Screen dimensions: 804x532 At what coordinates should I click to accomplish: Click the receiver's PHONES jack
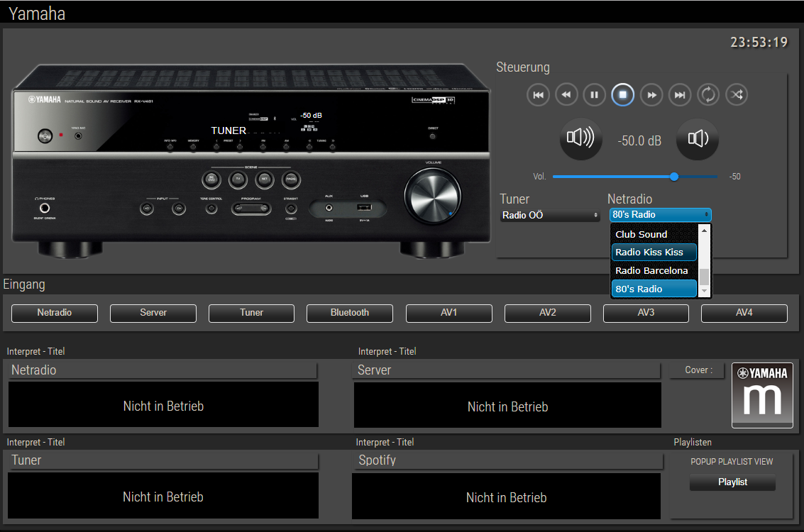pos(45,208)
